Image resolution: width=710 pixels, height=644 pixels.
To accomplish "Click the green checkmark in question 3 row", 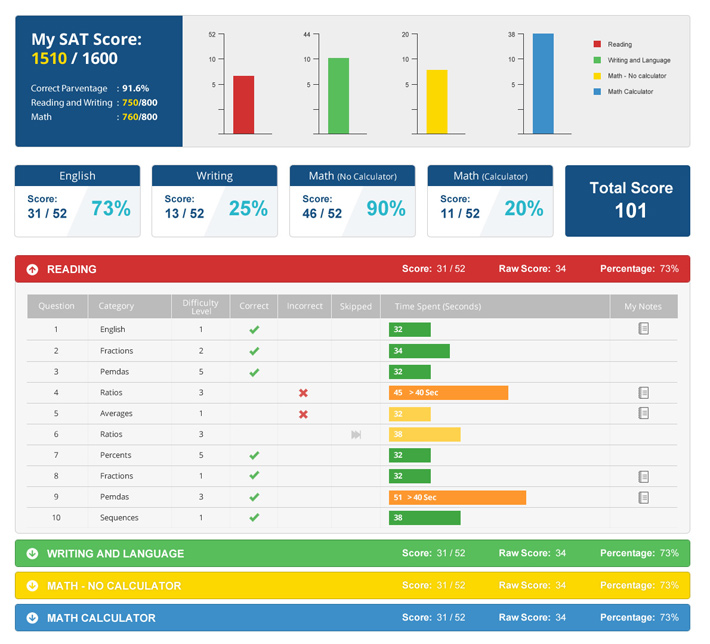I will (254, 372).
